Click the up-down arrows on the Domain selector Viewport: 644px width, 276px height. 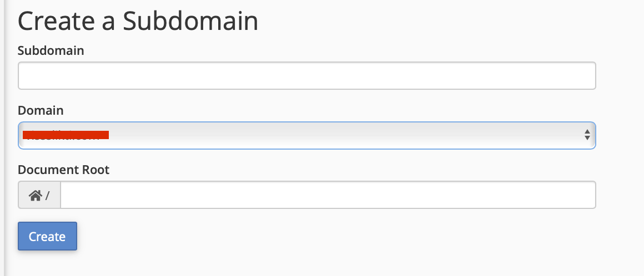(587, 135)
